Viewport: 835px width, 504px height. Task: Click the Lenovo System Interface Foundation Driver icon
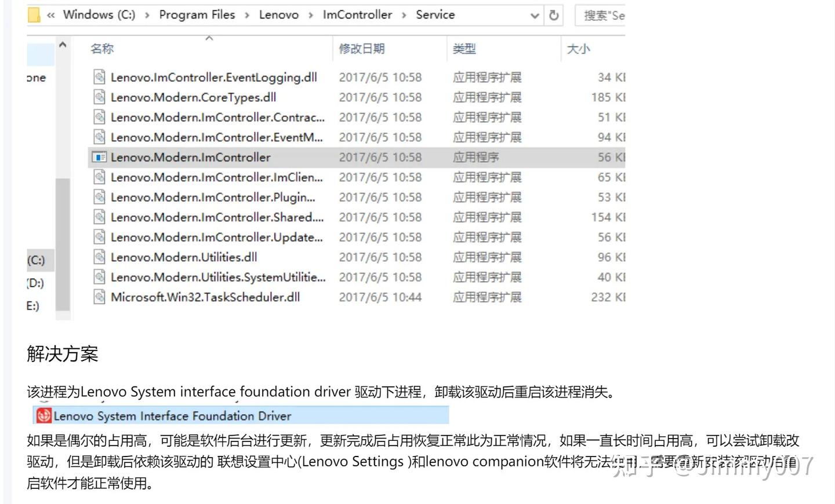43,415
